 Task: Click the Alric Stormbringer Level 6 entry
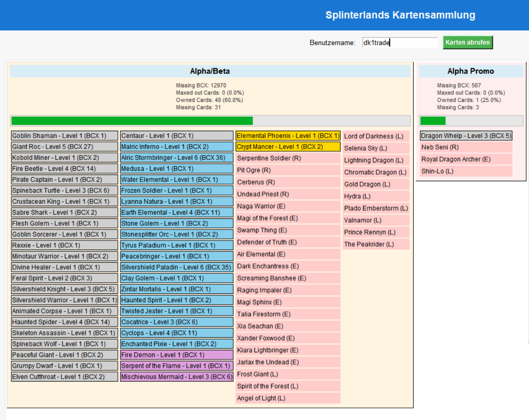[176, 158]
